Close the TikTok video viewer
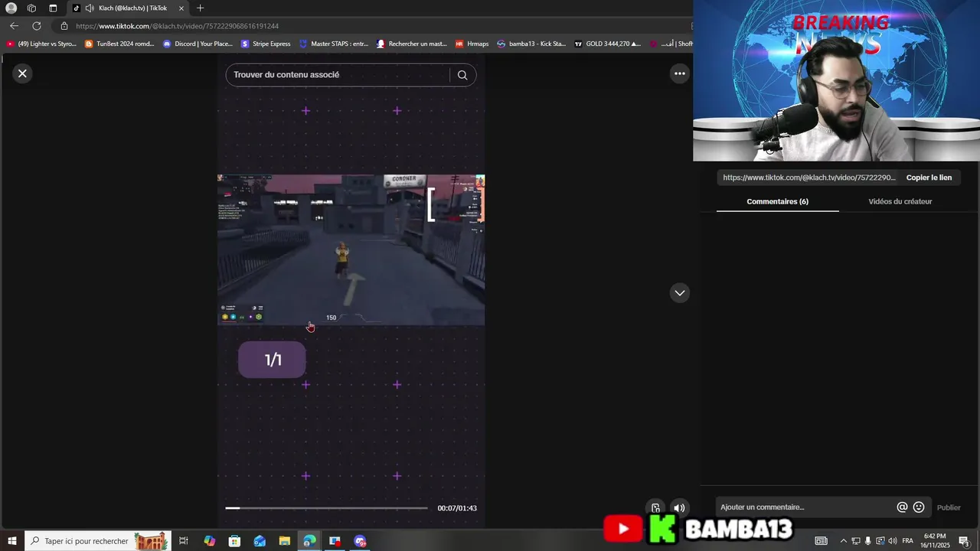The width and height of the screenshot is (980, 551). [x=22, y=73]
